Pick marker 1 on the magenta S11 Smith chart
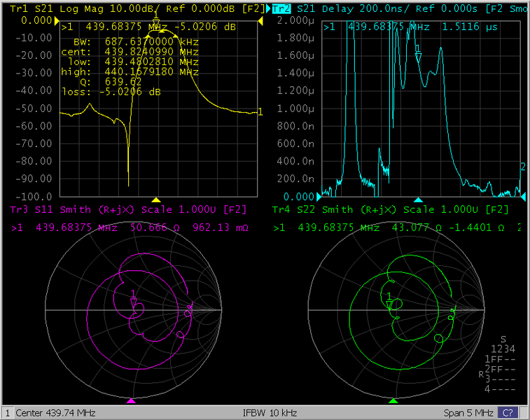 (133, 302)
